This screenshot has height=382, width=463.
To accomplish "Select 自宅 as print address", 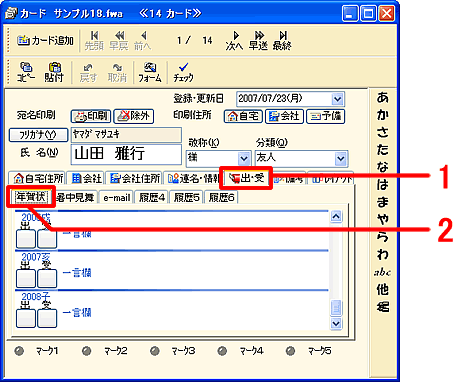I will click(x=243, y=116).
